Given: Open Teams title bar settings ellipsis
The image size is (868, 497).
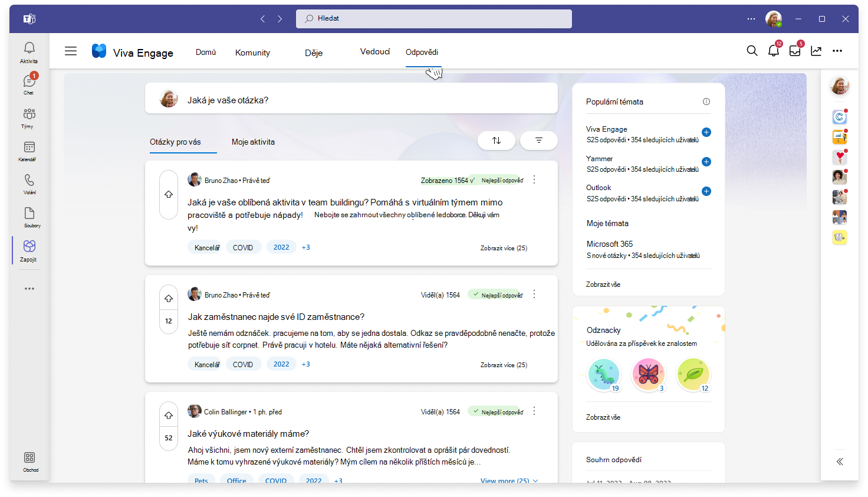Looking at the screenshot, I should 751,19.
